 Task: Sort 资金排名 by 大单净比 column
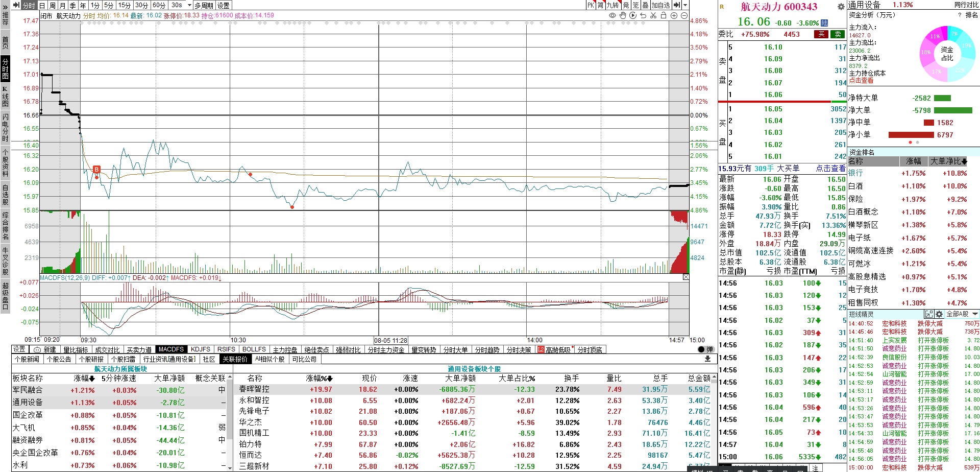coord(948,161)
